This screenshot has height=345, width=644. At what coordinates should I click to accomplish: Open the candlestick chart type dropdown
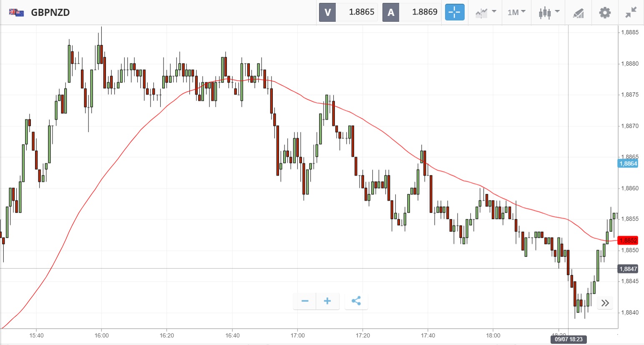coord(548,12)
